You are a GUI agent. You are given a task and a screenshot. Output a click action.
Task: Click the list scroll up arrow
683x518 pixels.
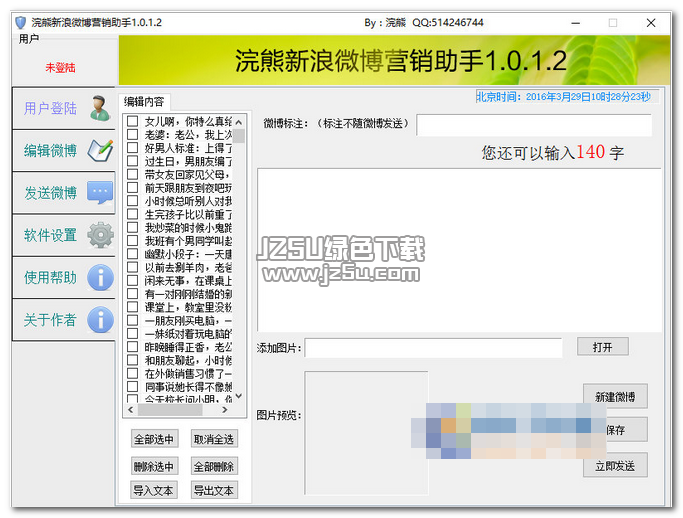coord(238,122)
